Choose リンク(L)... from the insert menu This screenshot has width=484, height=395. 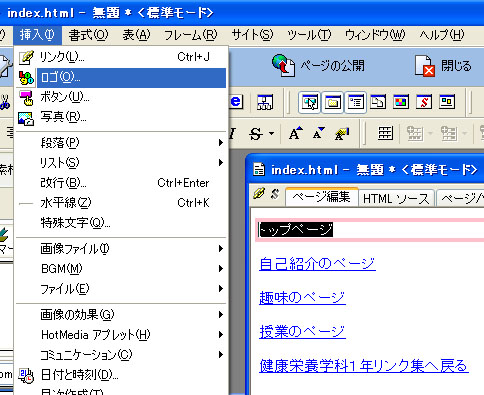pyautogui.click(x=121, y=57)
